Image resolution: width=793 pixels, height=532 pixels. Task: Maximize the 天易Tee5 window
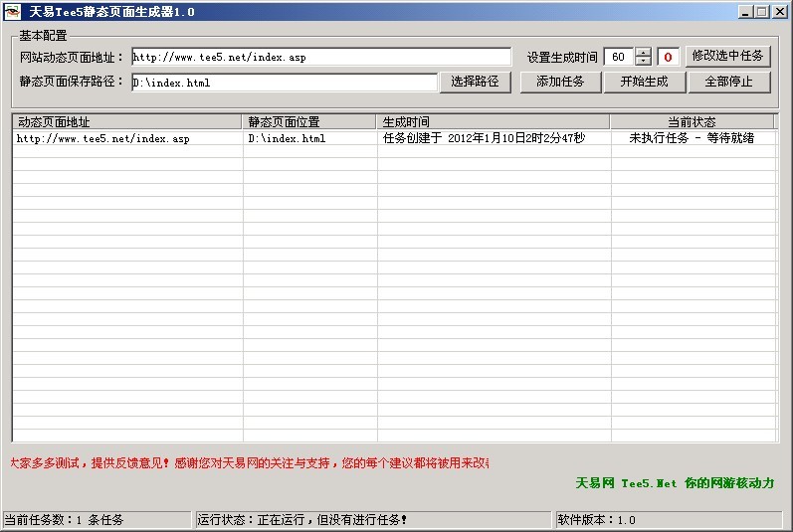coord(761,12)
